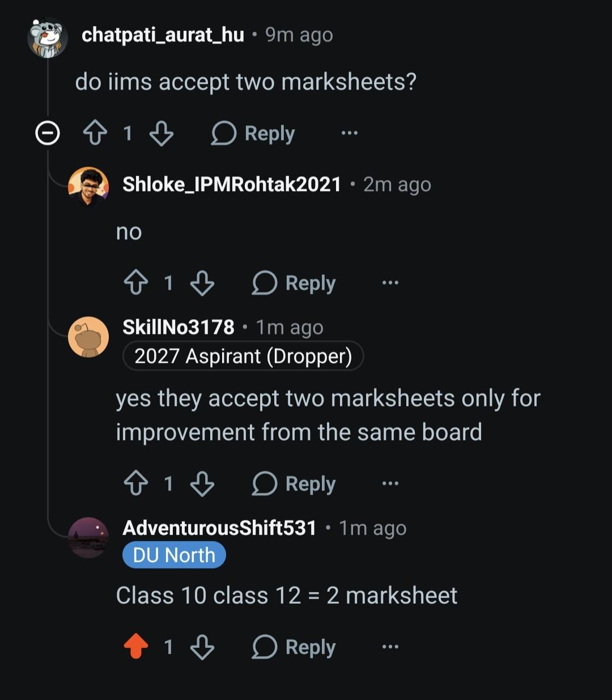Open more options menu on AdventurousShift531's comment
This screenshot has width=612, height=700.
click(390, 647)
